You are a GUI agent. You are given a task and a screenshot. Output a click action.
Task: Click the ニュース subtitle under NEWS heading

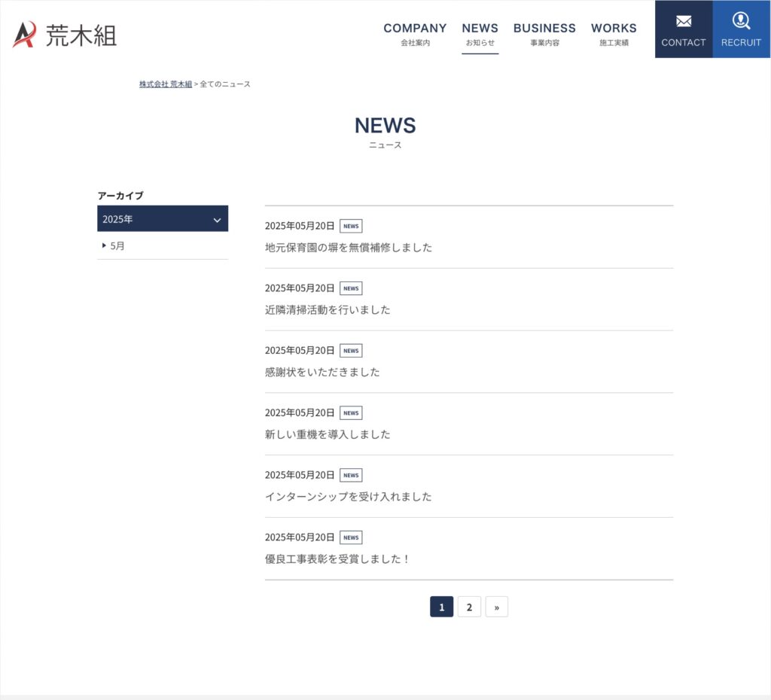tap(385, 145)
